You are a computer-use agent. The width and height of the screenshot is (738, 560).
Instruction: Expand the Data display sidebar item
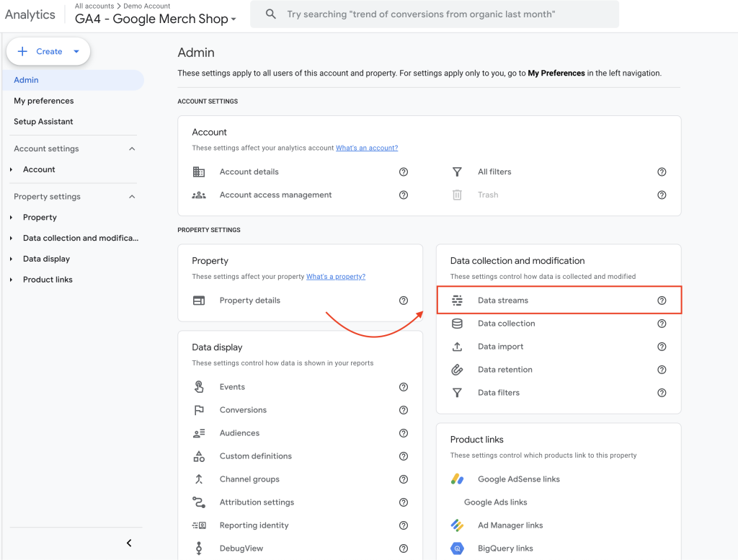[11, 259]
